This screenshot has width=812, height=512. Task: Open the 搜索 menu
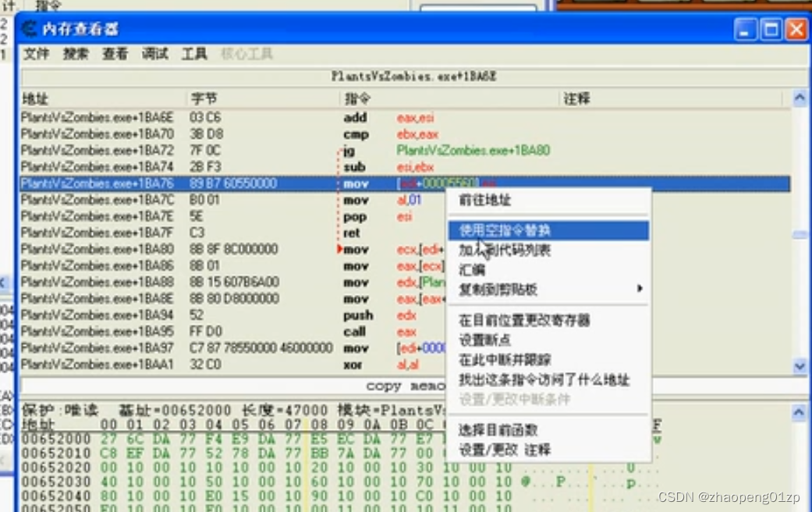pos(76,54)
